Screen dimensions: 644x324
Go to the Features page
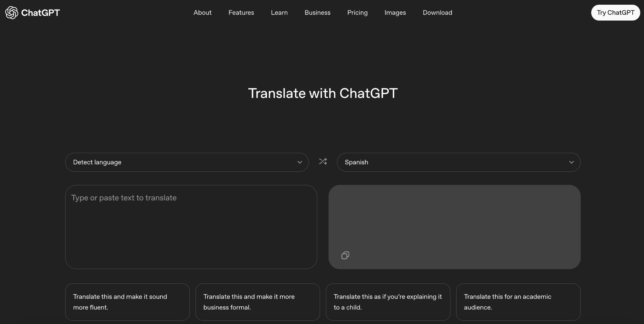241,13
